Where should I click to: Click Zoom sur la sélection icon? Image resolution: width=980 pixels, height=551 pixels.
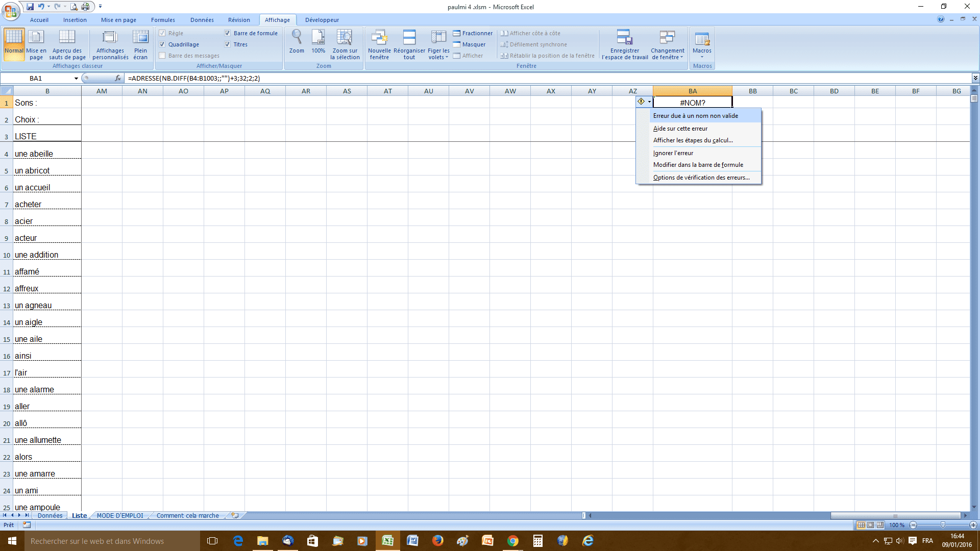point(345,38)
